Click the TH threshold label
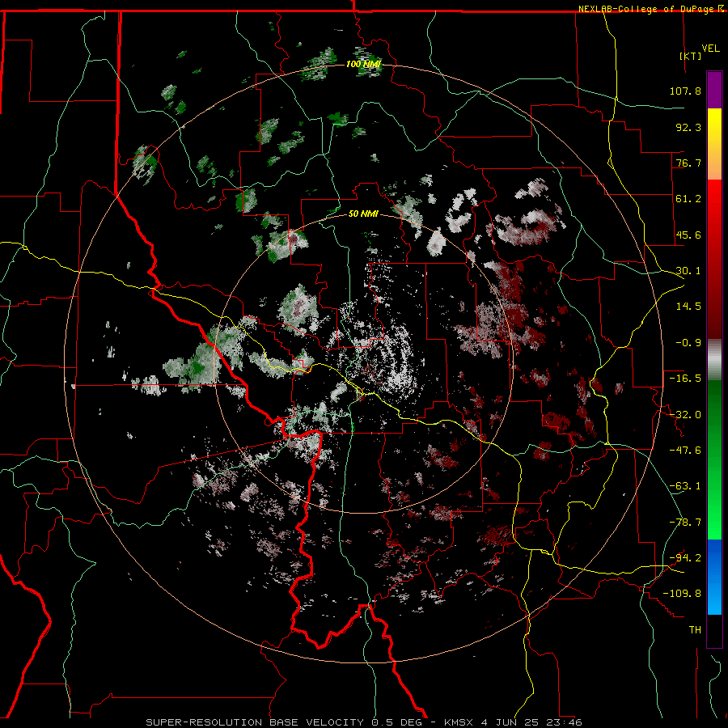Viewport: 728px width, 728px height. coord(695,630)
